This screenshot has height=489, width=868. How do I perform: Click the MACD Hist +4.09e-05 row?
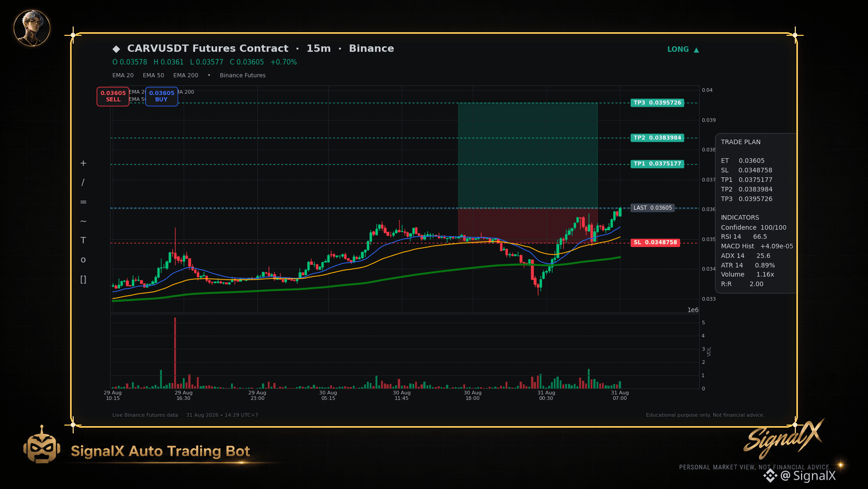pos(757,246)
